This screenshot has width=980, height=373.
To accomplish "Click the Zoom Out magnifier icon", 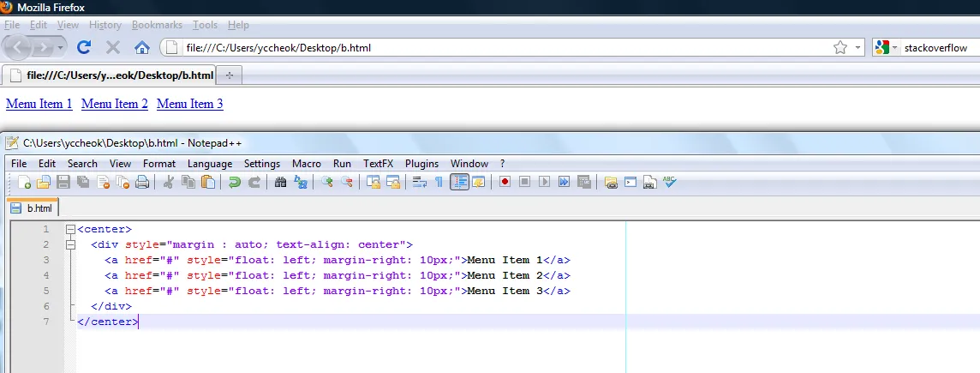I will (346, 182).
